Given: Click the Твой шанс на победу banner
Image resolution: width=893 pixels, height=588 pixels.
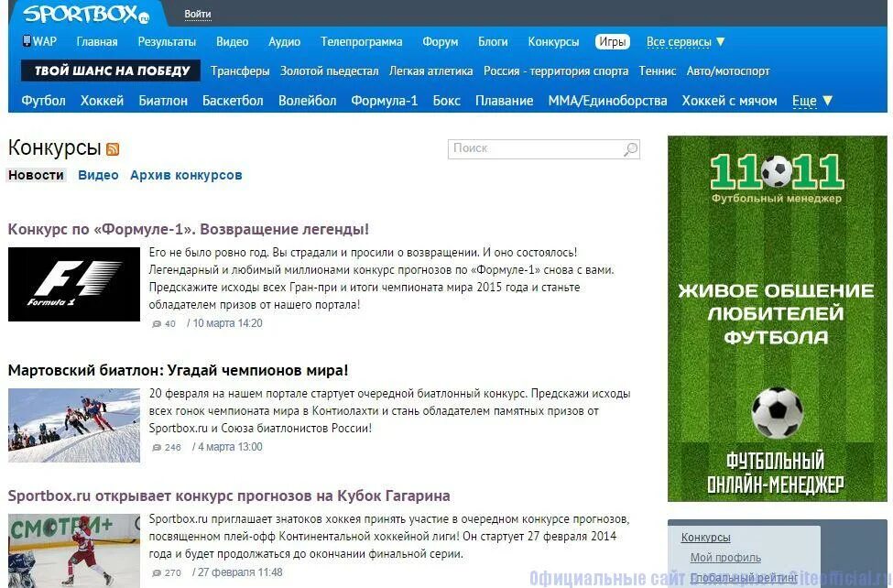Looking at the screenshot, I should pyautogui.click(x=111, y=71).
